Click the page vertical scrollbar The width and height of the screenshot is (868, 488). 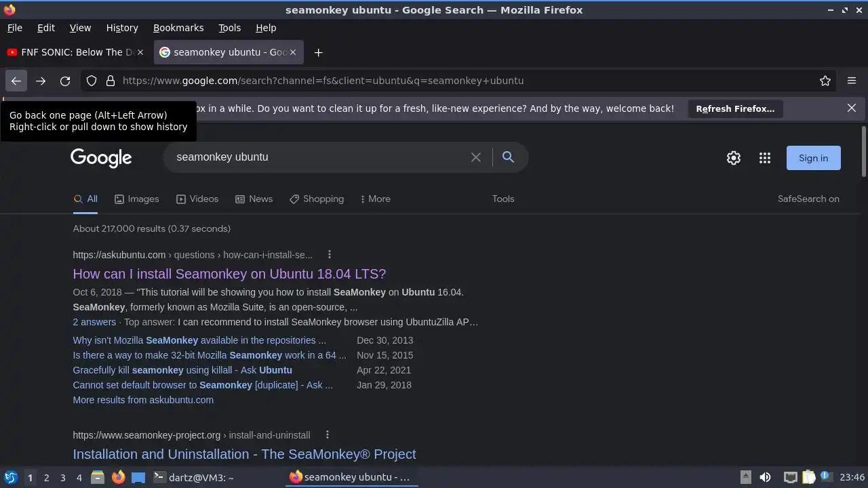863,150
